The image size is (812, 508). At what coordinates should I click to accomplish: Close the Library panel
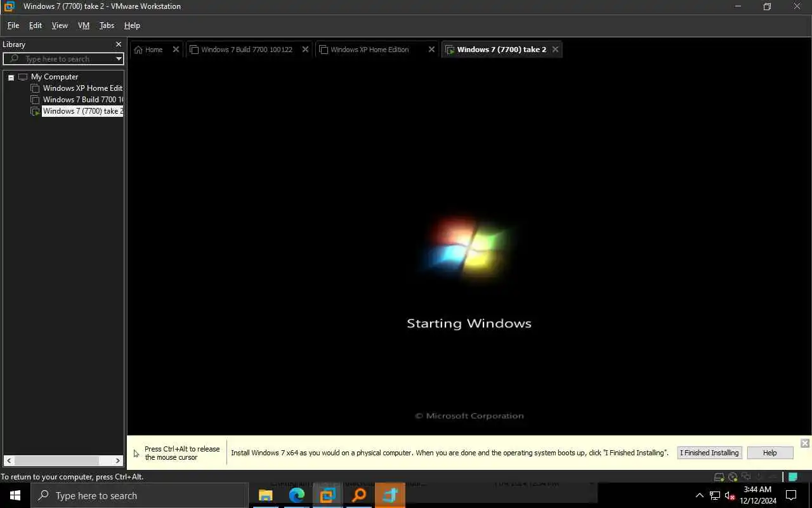click(x=118, y=44)
